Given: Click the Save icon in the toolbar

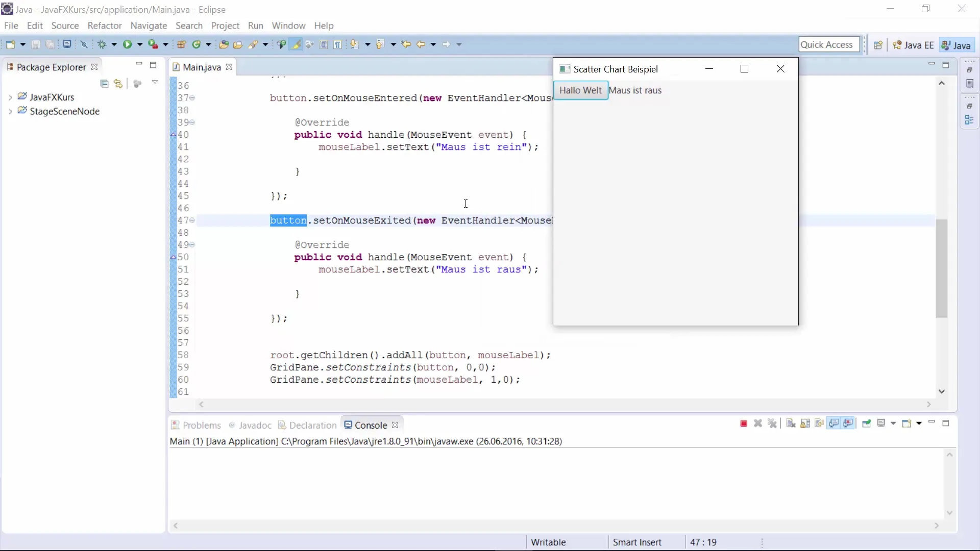Looking at the screenshot, I should pyautogui.click(x=36, y=44).
